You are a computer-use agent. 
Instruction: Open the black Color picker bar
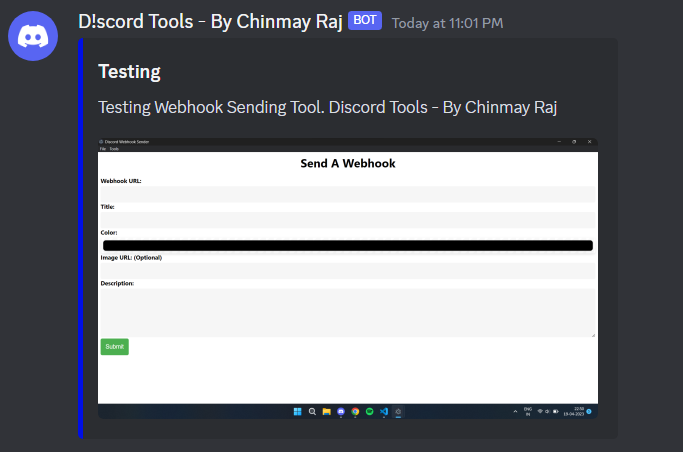(x=348, y=246)
